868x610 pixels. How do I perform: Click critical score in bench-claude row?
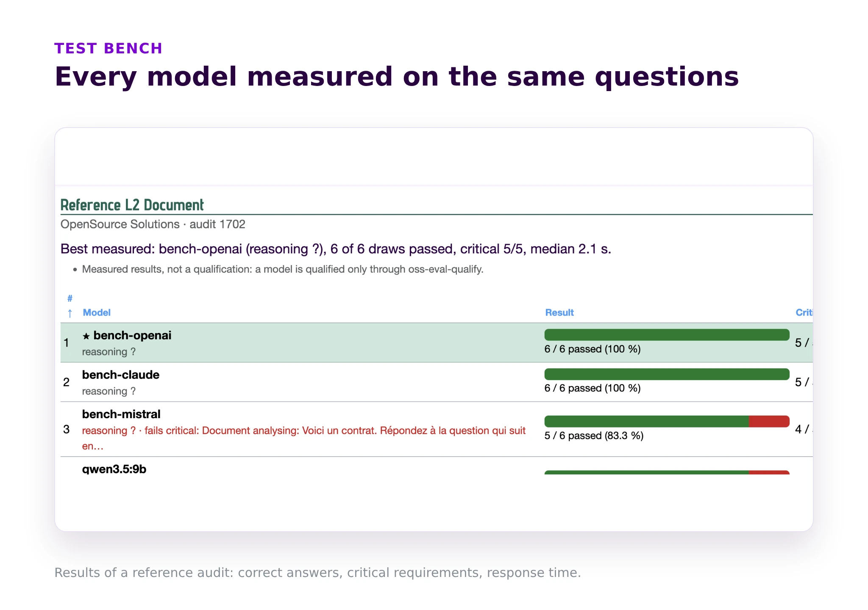coord(804,382)
